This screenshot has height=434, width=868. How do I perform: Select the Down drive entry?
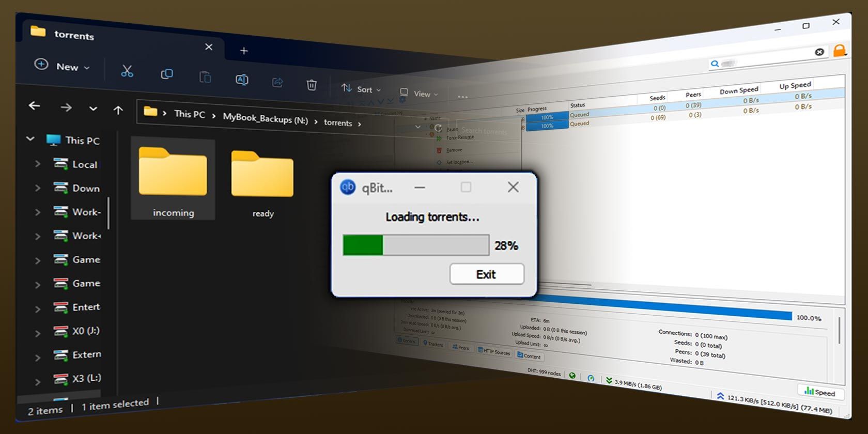click(77, 188)
